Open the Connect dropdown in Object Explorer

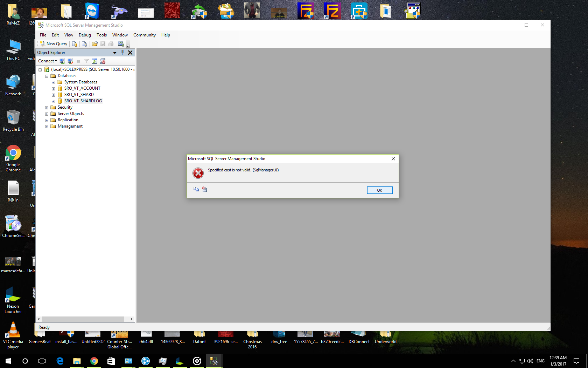[x=47, y=61]
